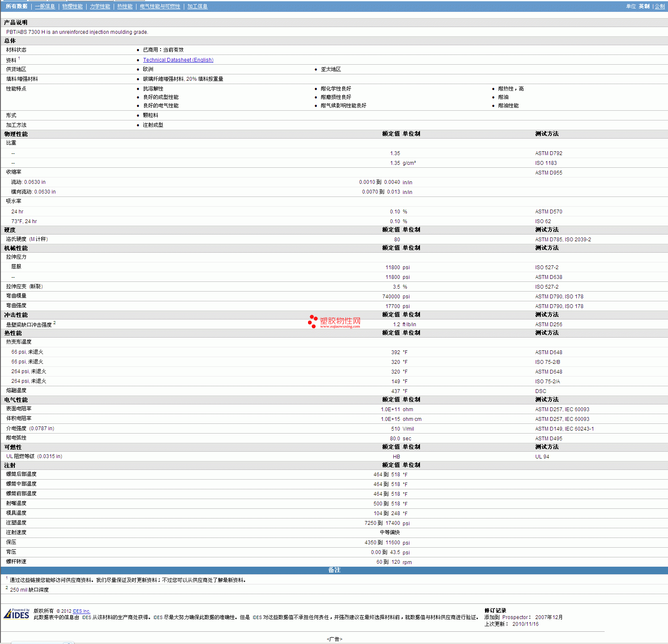The width and height of the screenshot is (668, 644).
Task: Click the 螺筒后部温度 row label
Action: 22,474
